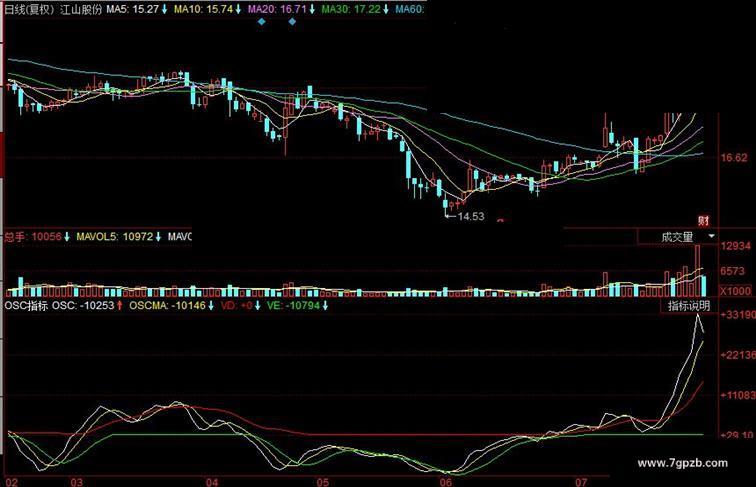Click the VD: +0 value
The height and width of the screenshot is (487, 756).
[x=237, y=306]
